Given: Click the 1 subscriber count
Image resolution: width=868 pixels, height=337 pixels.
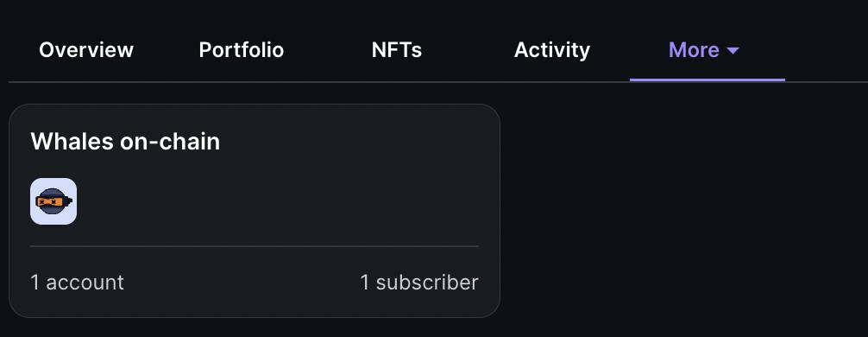Looking at the screenshot, I should (419, 282).
